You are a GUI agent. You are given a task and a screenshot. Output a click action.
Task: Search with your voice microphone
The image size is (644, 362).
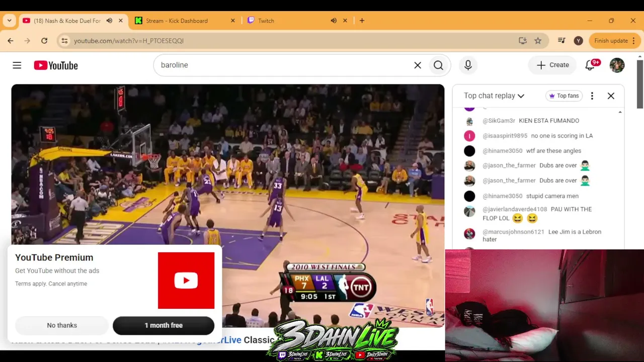(x=468, y=65)
